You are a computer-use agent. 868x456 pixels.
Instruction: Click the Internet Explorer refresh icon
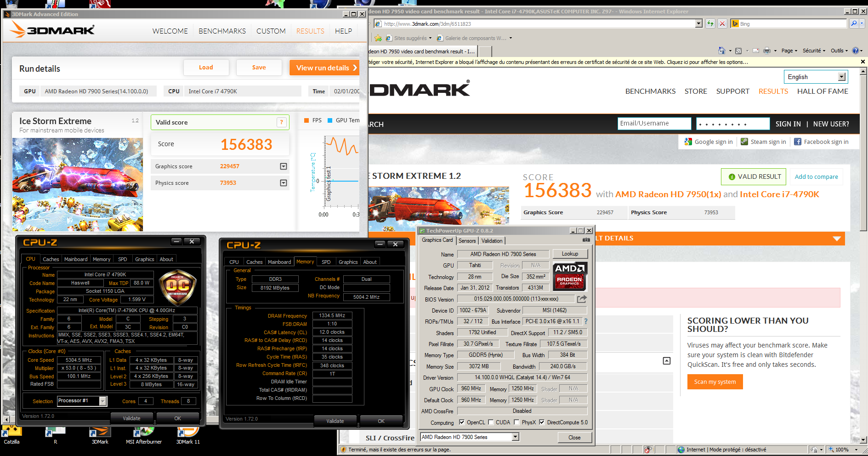710,23
